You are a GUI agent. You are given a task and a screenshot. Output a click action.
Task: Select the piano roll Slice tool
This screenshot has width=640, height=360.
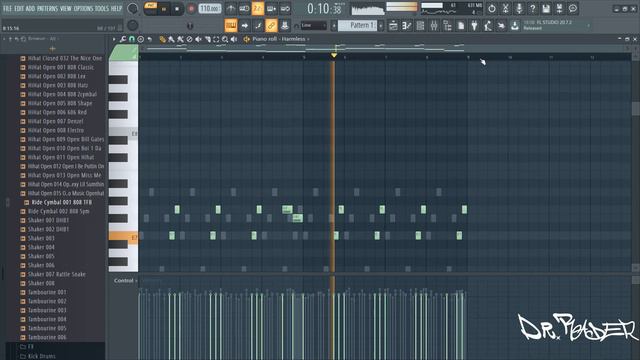pyautogui.click(x=207, y=39)
